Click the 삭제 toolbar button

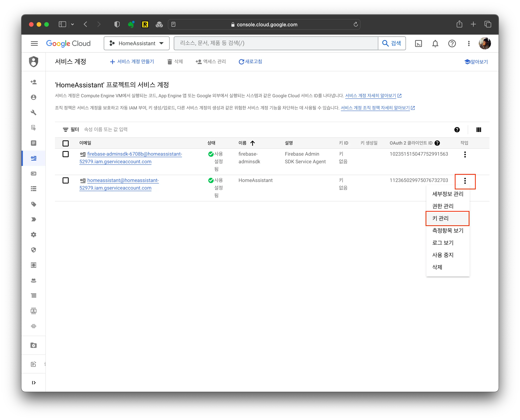(x=175, y=62)
